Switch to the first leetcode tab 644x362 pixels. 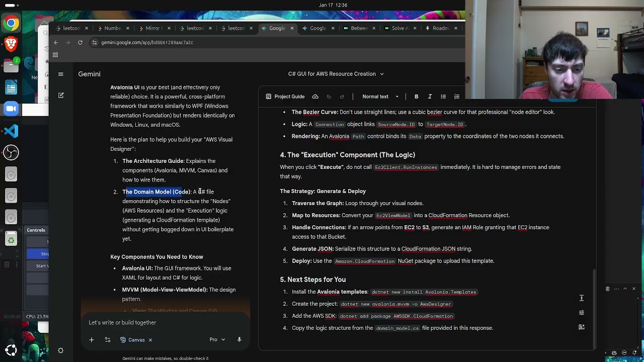(x=71, y=28)
